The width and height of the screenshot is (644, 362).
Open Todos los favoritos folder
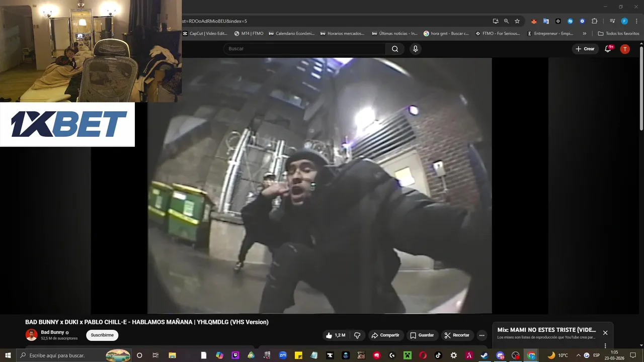(619, 34)
